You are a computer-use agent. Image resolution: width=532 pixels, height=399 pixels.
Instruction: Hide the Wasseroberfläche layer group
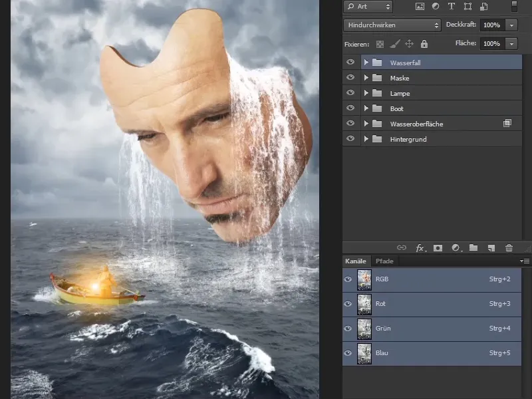pos(350,123)
